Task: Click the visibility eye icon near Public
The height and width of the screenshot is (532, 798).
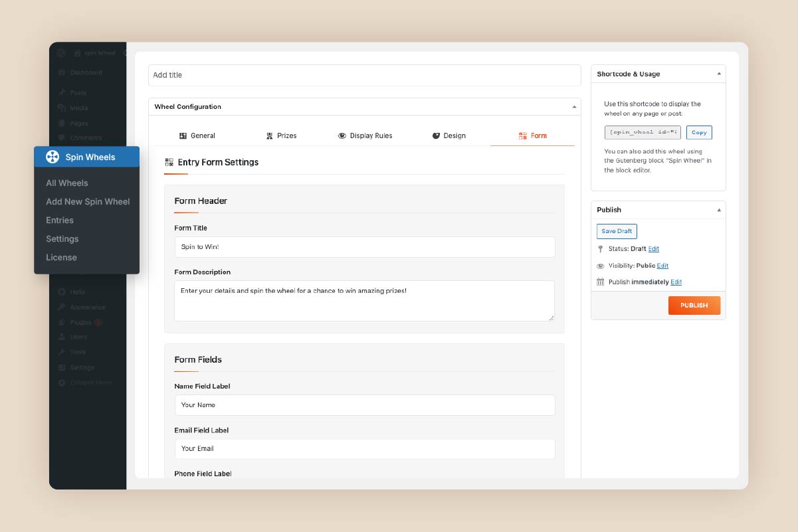Action: coord(601,265)
